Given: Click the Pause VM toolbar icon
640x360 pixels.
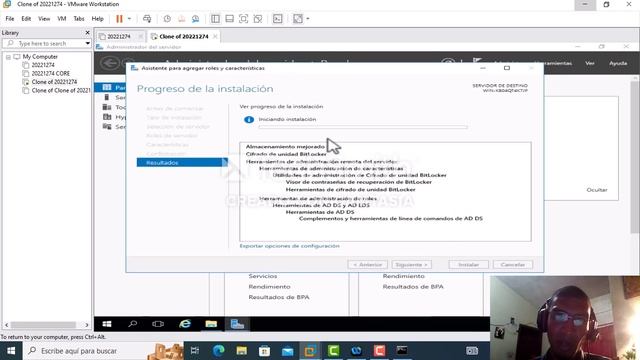Looking at the screenshot, I should pos(119,19).
